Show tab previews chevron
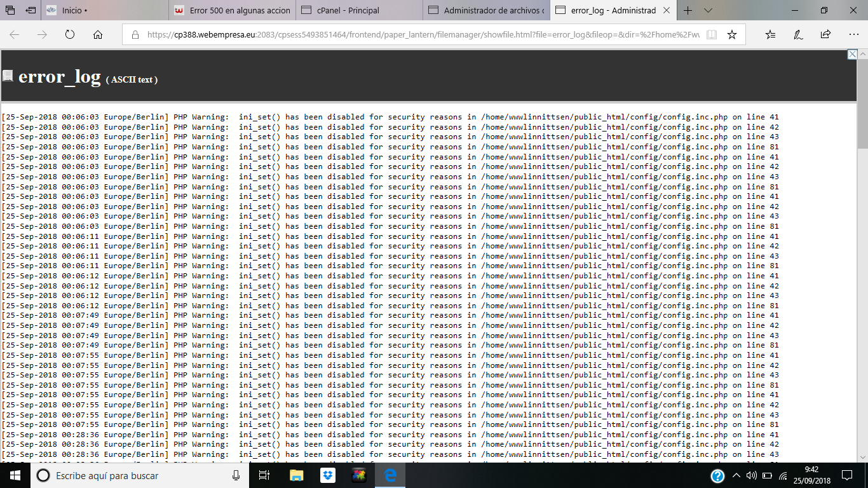The width and height of the screenshot is (868, 488). pos(708,10)
